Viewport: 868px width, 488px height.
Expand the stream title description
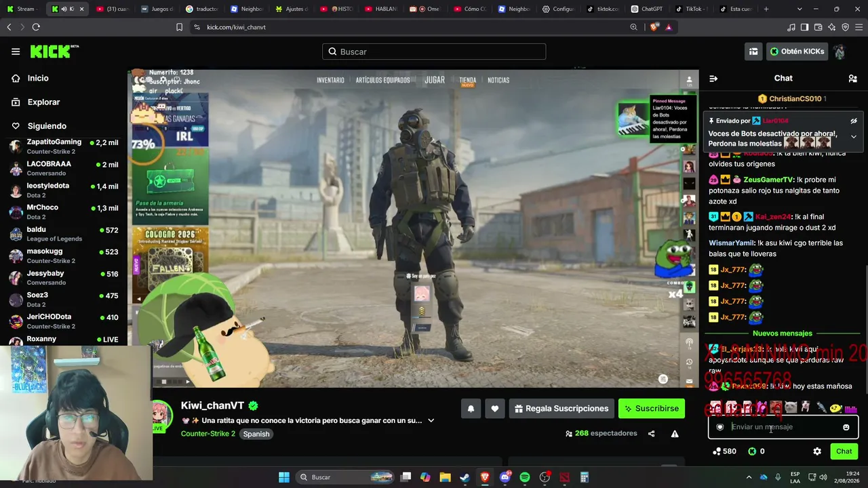[431, 421]
